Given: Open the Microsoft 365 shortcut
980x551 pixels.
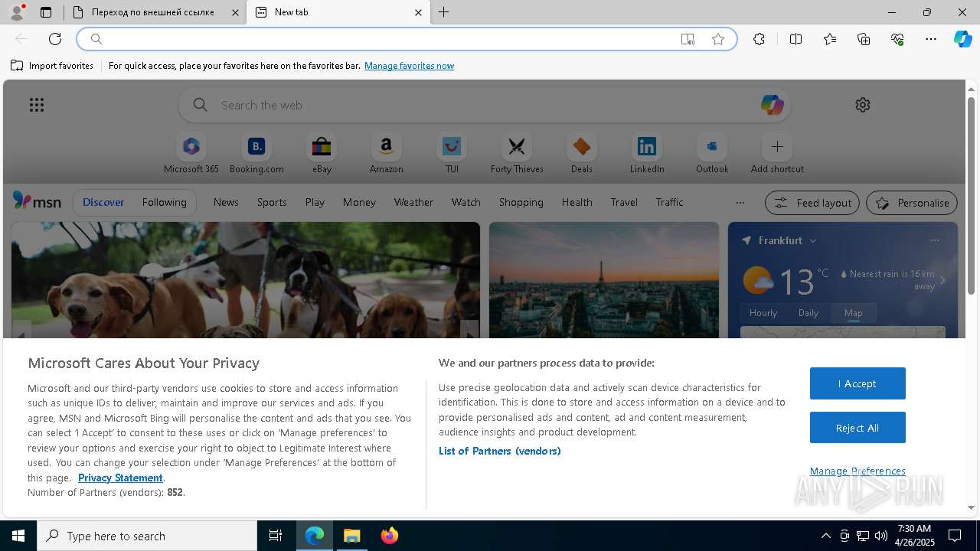Looking at the screenshot, I should (191, 153).
